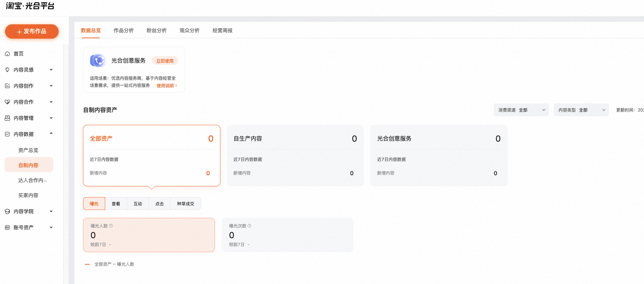Click the help icon next to 曝光人数
Image resolution: width=644 pixels, height=284 pixels.
click(x=111, y=226)
